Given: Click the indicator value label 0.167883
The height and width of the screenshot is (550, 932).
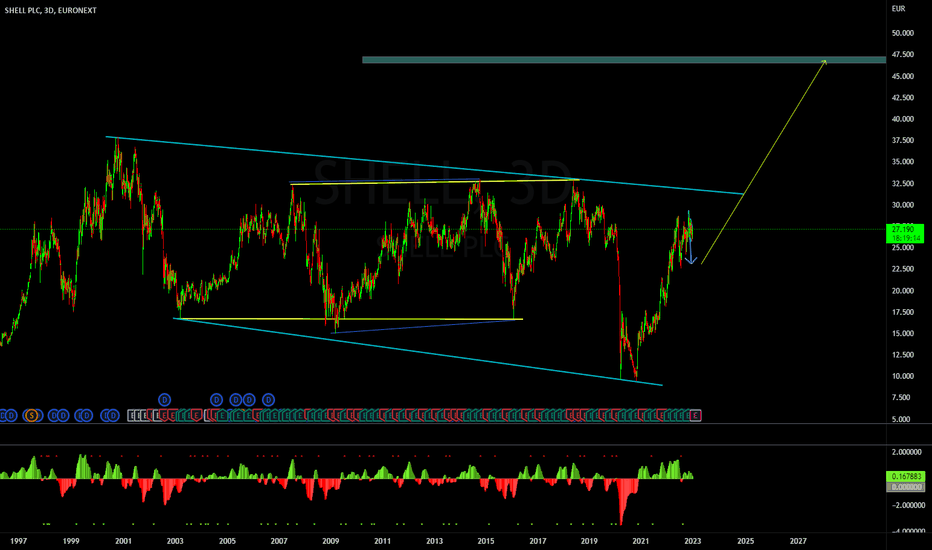Looking at the screenshot, I should coord(906,476).
